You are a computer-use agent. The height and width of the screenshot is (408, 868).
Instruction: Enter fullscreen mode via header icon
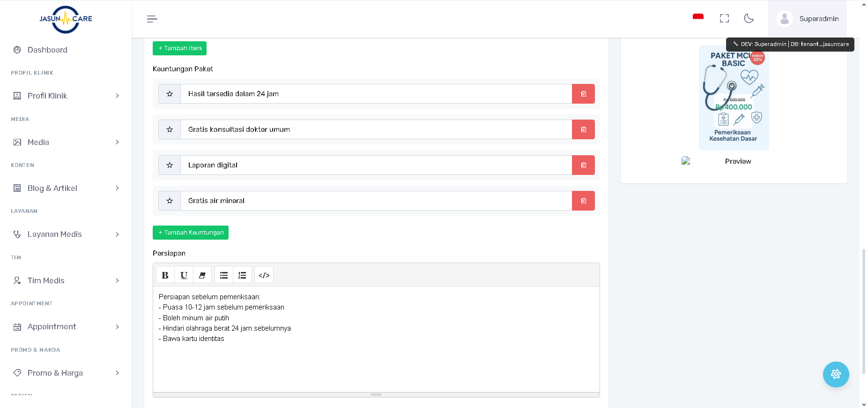(x=724, y=18)
